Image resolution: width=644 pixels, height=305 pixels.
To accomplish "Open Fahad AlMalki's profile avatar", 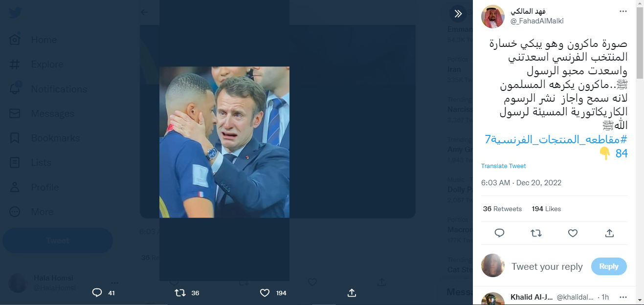I will coord(493,17).
